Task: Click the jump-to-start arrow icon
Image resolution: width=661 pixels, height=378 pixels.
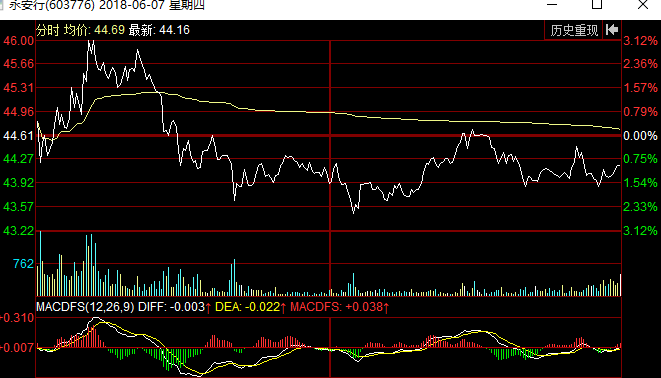Action: (612, 30)
